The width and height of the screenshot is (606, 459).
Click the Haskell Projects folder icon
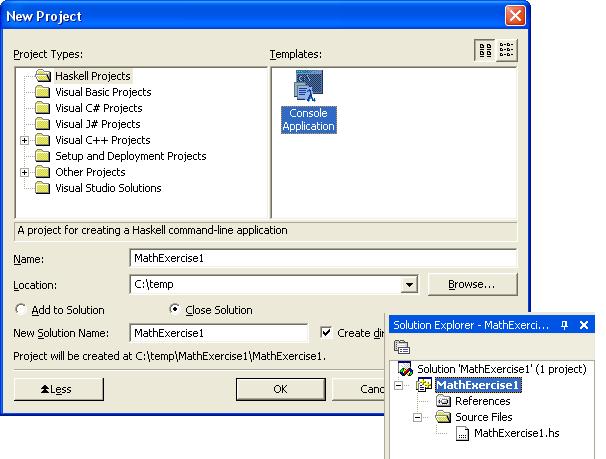click(x=43, y=76)
